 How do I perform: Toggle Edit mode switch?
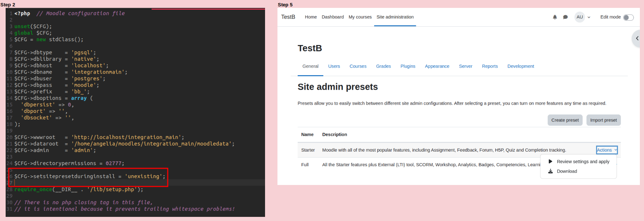point(628,17)
